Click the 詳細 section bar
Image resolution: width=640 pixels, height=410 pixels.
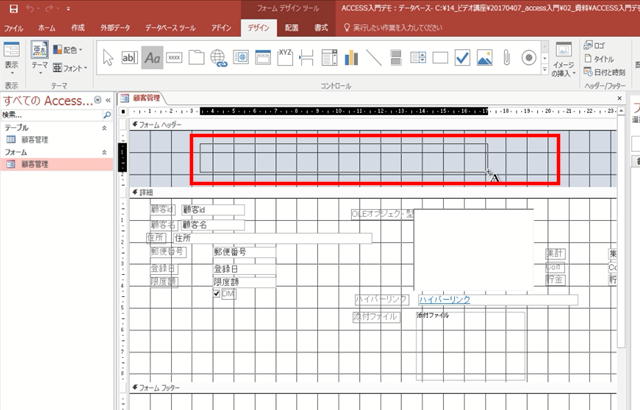tap(373, 193)
